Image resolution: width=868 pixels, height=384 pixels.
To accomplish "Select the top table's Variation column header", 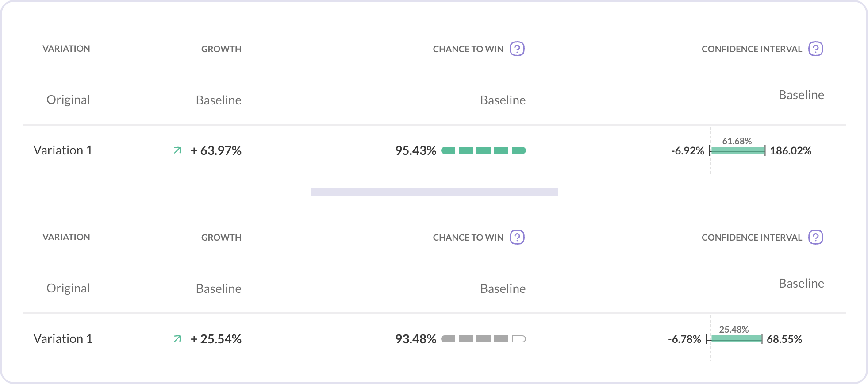I will coord(66,49).
